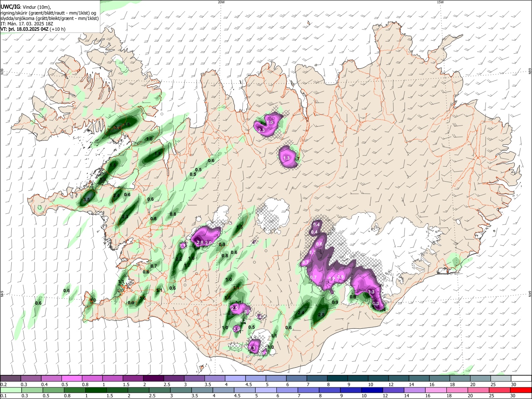The width and height of the screenshot is (532, 399).
Task: Click the "20W" longitude label
Action: pyautogui.click(x=221, y=2)
